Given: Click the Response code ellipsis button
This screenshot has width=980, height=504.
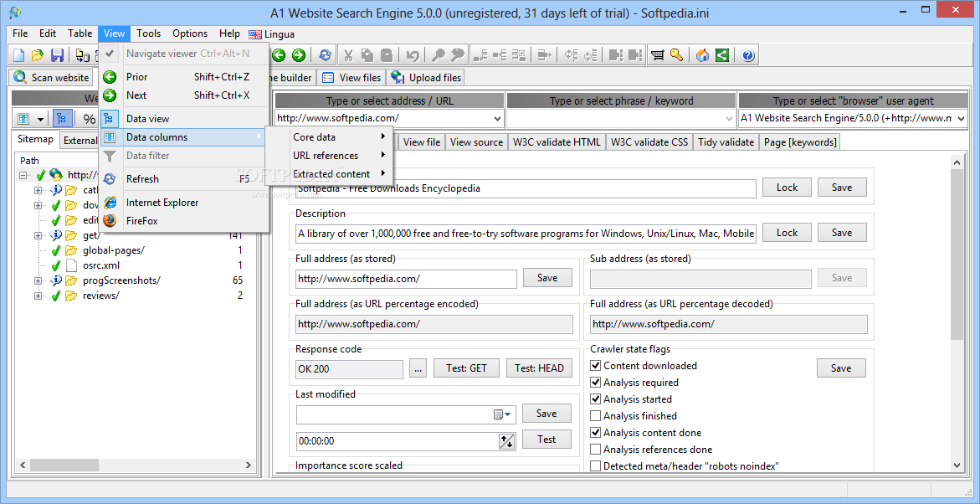Looking at the screenshot, I should (x=418, y=368).
